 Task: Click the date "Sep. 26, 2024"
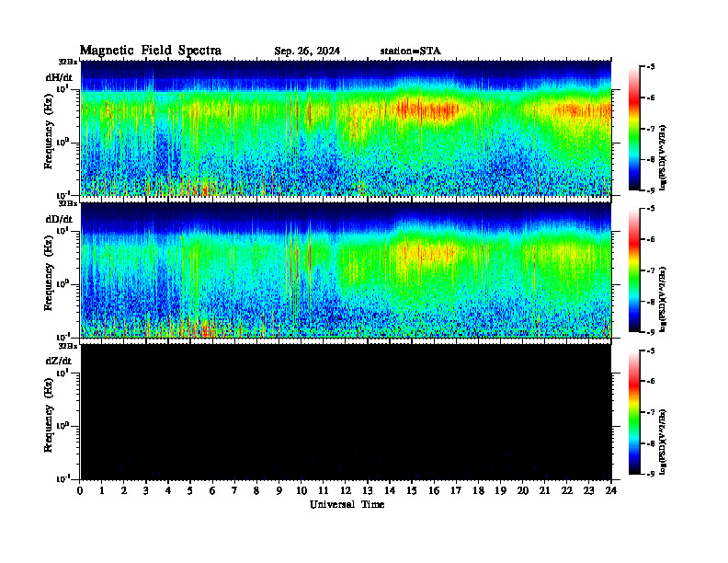[x=307, y=52]
